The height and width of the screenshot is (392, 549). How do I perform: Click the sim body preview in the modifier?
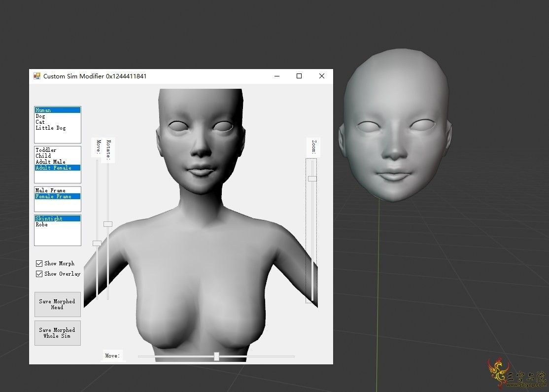(201, 224)
